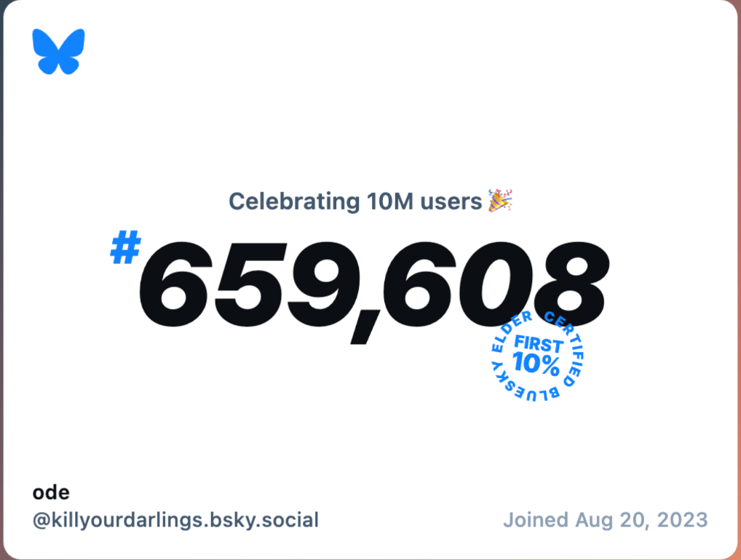
Task: Click the 10% text inside the stamp
Action: 536,363
